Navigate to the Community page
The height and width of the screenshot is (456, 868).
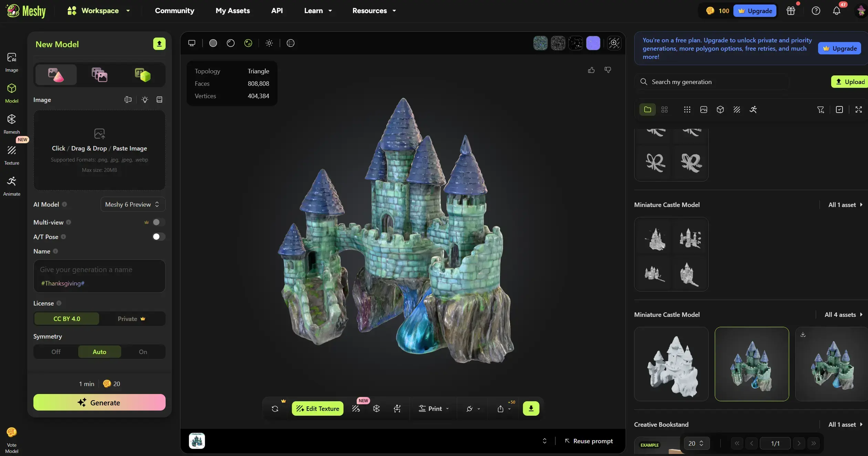pyautogui.click(x=175, y=11)
